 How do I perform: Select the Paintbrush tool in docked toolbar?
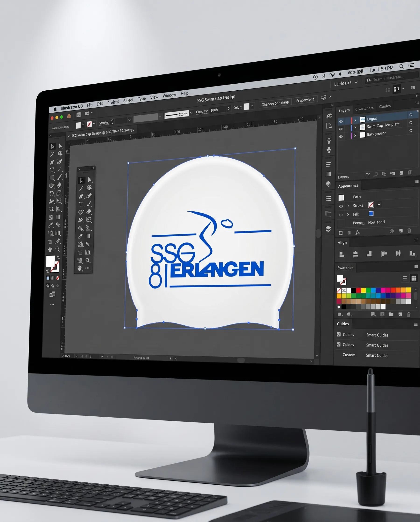pyautogui.click(x=59, y=178)
